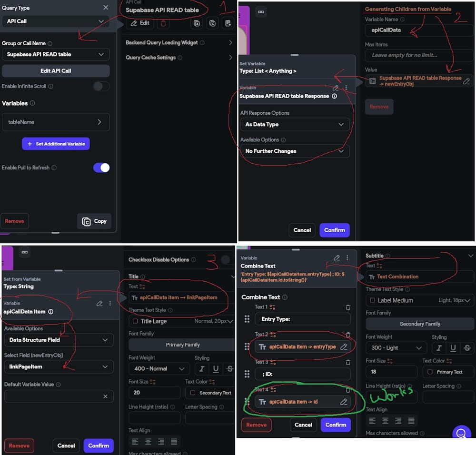
Task: Toggle Enable Pull to Refresh switch
Action: (x=101, y=168)
